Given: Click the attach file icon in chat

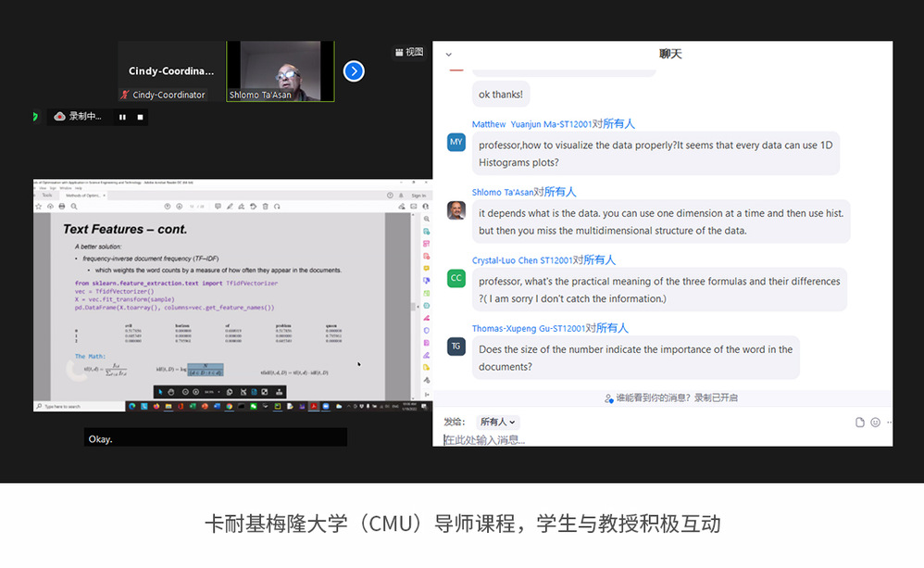Looking at the screenshot, I should click(860, 423).
